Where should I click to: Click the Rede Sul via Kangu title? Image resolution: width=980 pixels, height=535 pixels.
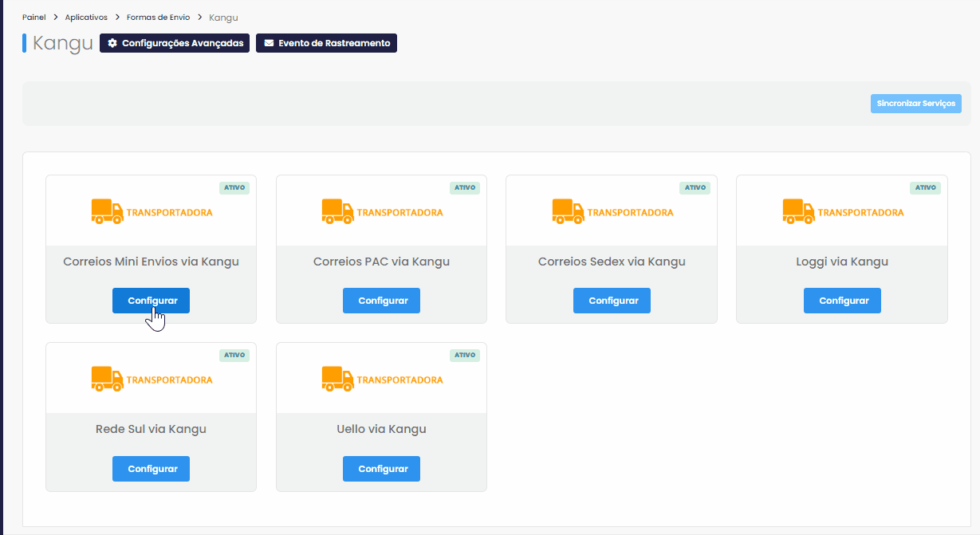click(x=151, y=429)
